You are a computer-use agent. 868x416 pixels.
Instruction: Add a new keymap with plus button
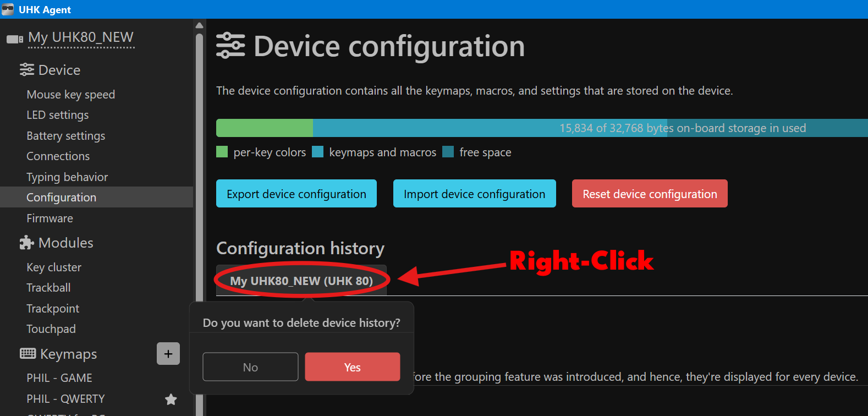pos(168,354)
